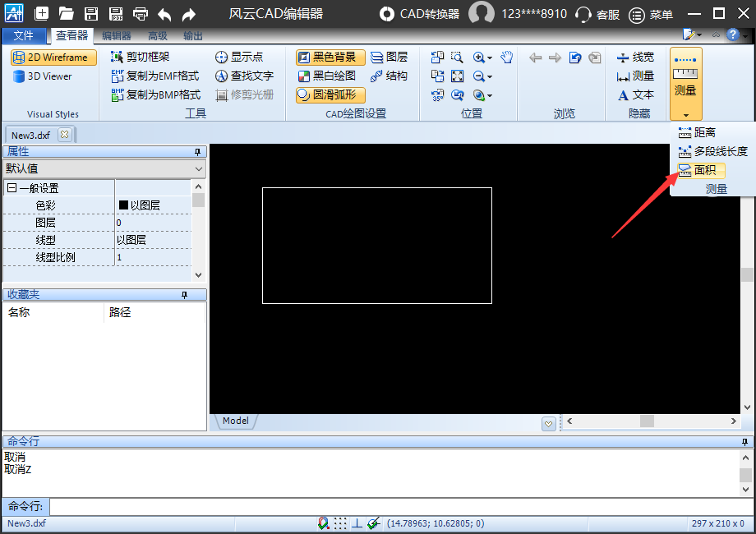756x534 pixels.
Task: Open the CAD转换器 converter
Action: pos(419,14)
